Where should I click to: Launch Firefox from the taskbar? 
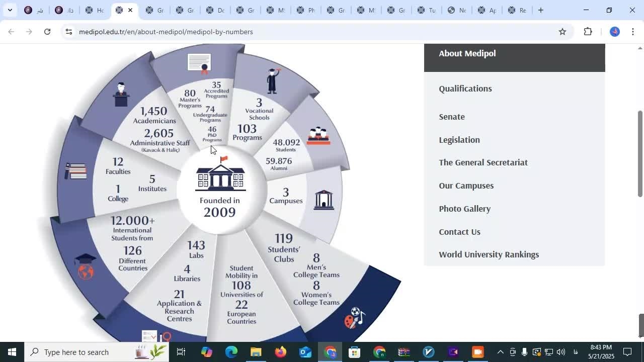point(280,352)
